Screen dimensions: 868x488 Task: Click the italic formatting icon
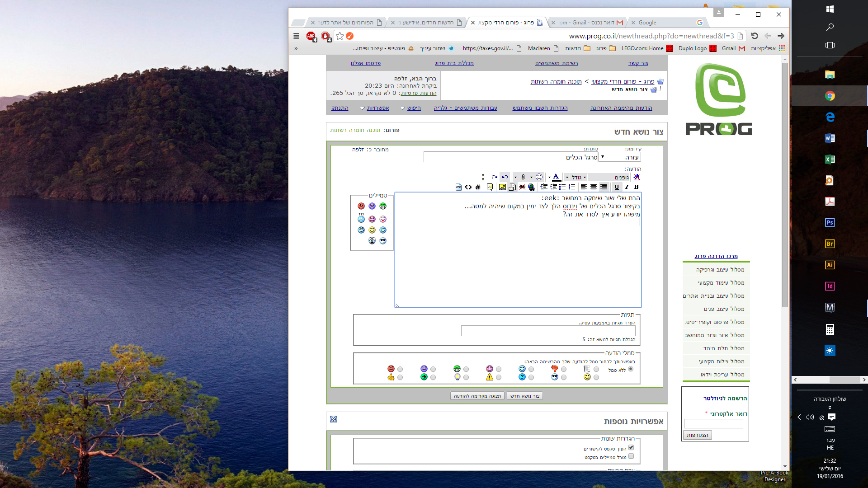click(627, 187)
